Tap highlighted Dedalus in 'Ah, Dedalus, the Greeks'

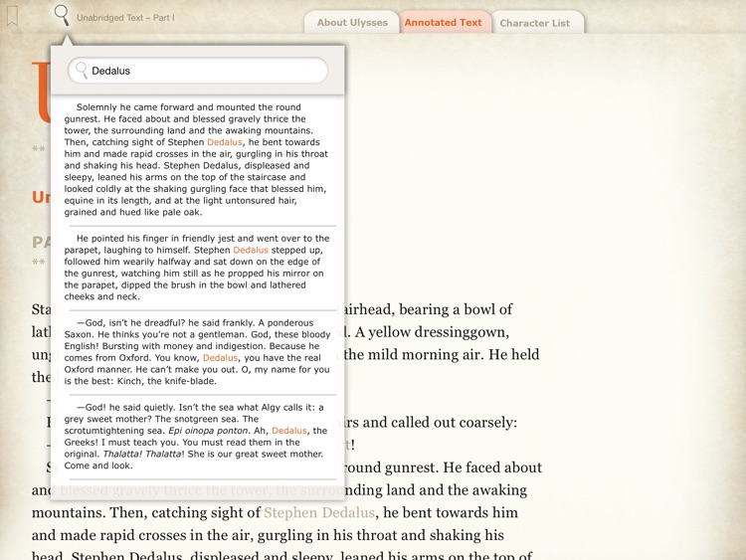[289, 431]
